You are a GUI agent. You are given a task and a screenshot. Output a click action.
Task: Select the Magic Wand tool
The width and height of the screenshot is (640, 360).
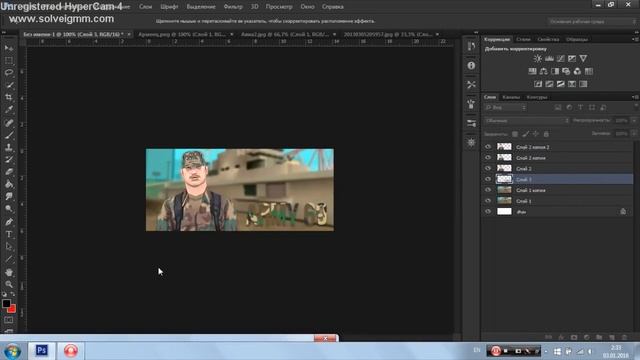pos(9,85)
